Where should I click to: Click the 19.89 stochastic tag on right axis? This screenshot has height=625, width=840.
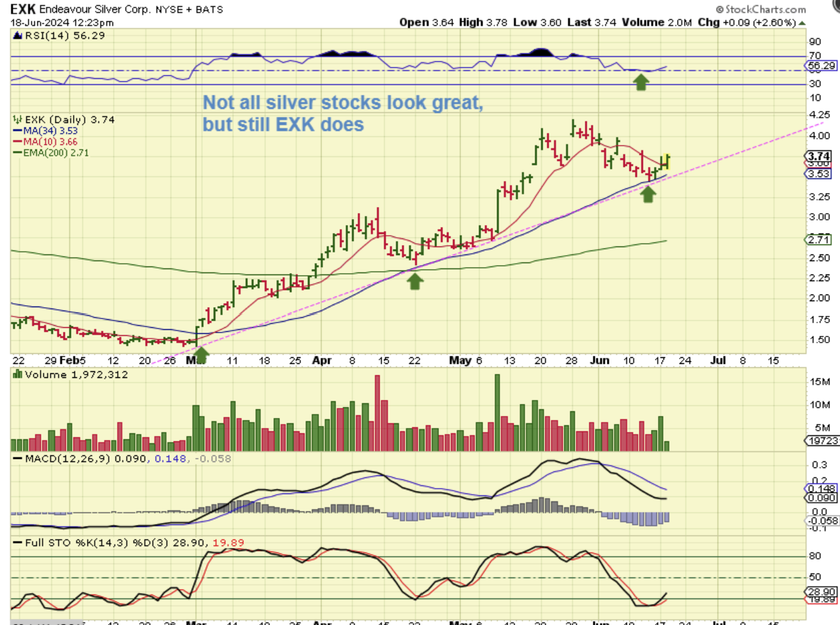[820, 600]
